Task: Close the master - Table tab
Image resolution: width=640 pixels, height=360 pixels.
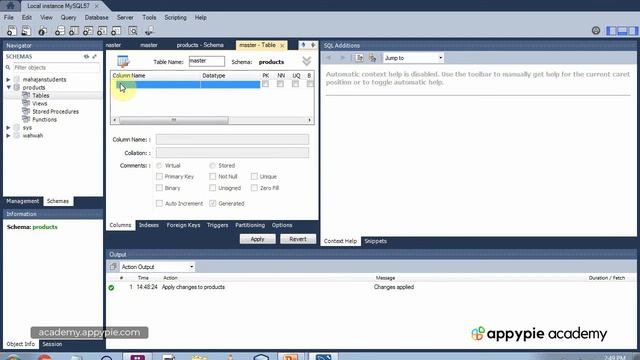Action: point(282,45)
